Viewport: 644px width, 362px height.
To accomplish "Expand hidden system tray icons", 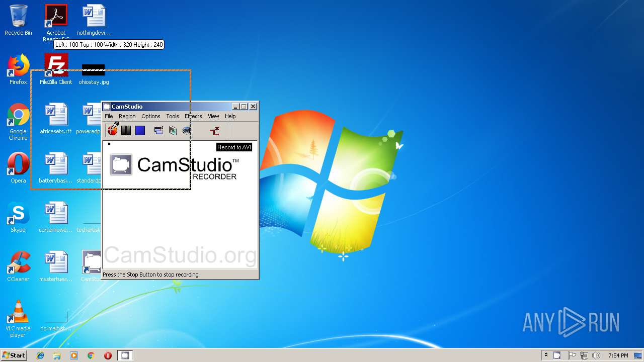I will (546, 355).
